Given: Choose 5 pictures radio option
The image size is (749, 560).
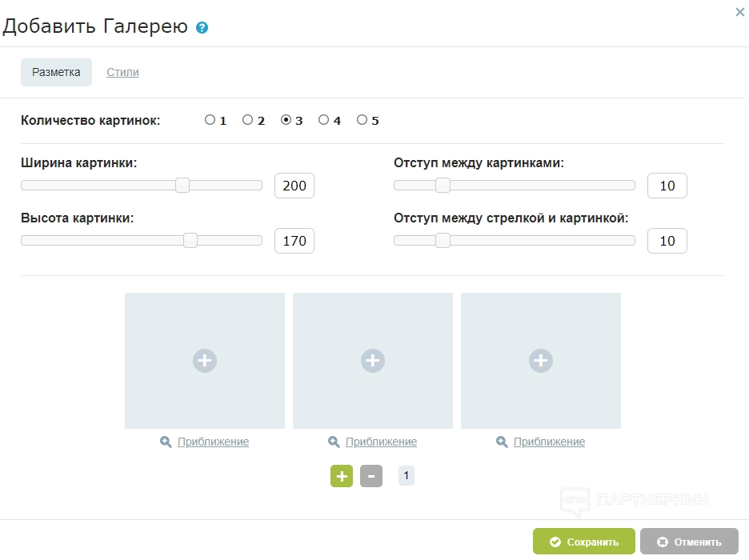Looking at the screenshot, I should 362,120.
